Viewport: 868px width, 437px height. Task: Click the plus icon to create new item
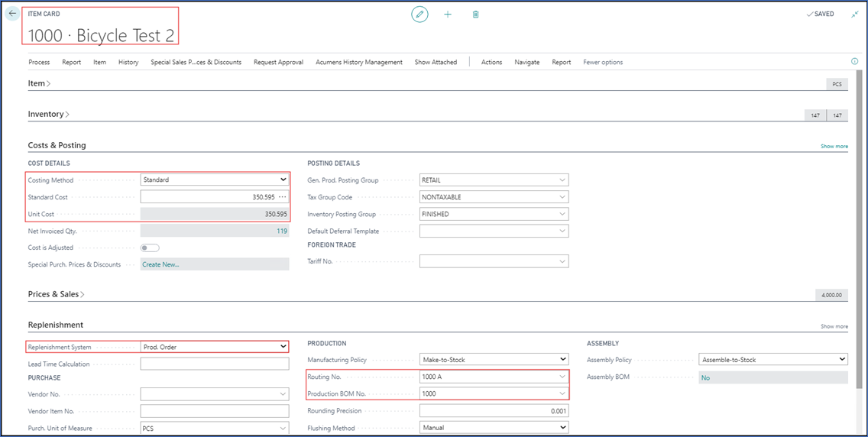[448, 15]
